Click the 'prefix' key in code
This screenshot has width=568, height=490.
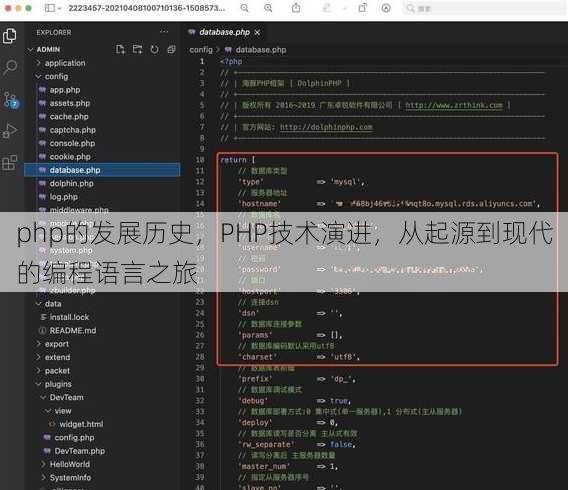(255, 379)
